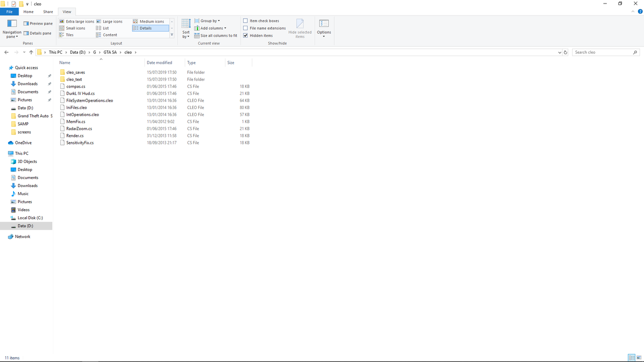Select the View ribbon tab

[67, 12]
